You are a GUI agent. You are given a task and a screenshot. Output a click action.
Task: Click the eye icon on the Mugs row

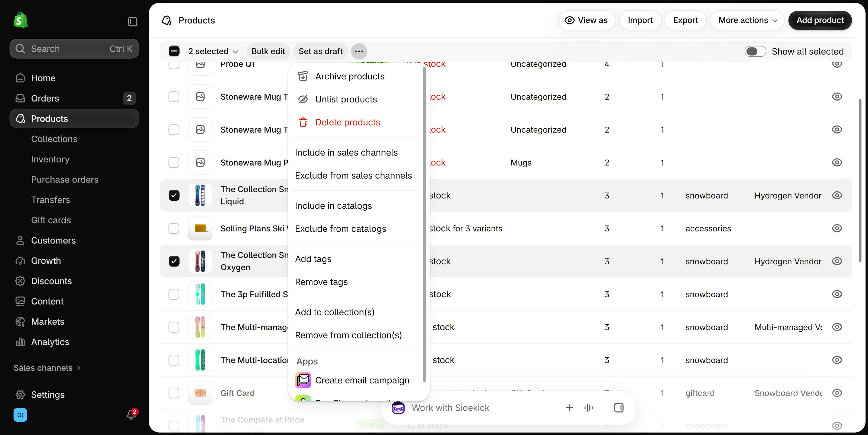tap(837, 162)
